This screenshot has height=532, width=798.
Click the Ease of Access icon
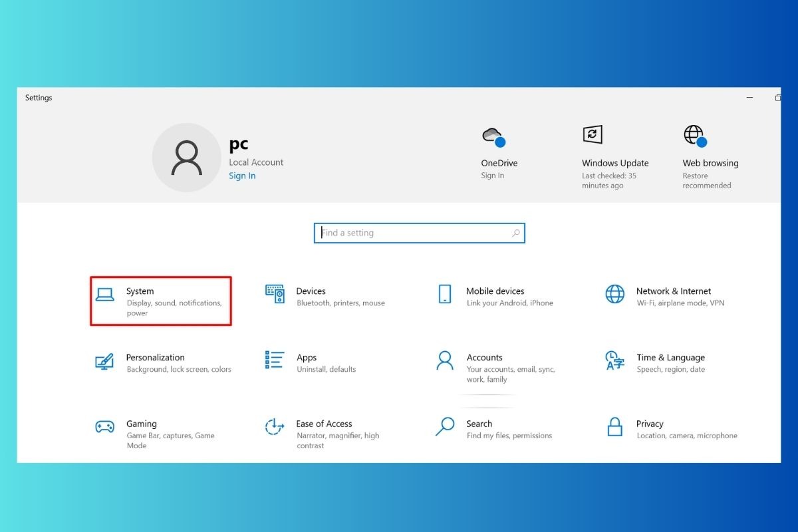coord(275,427)
